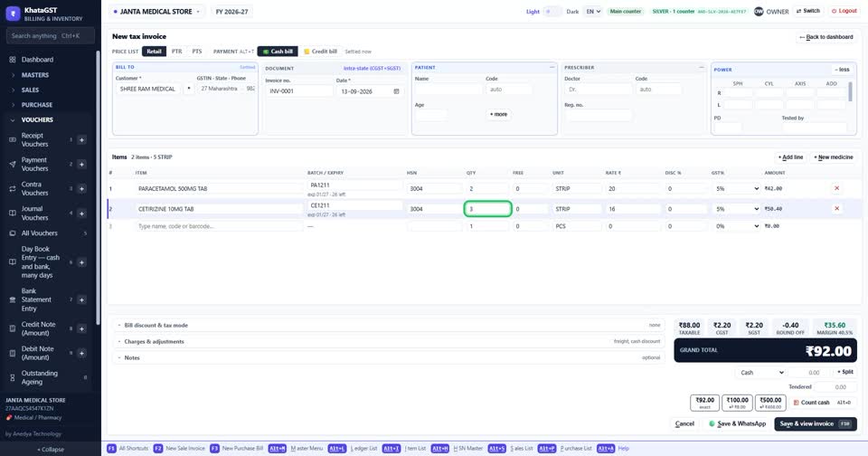Add a new Receipt Voucher with plus icon
The image size is (868, 456).
click(x=81, y=139)
